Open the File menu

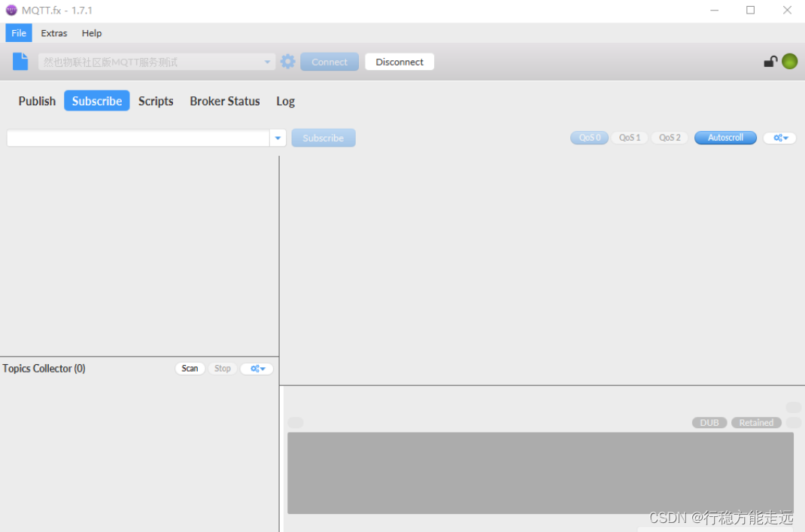[x=19, y=33]
